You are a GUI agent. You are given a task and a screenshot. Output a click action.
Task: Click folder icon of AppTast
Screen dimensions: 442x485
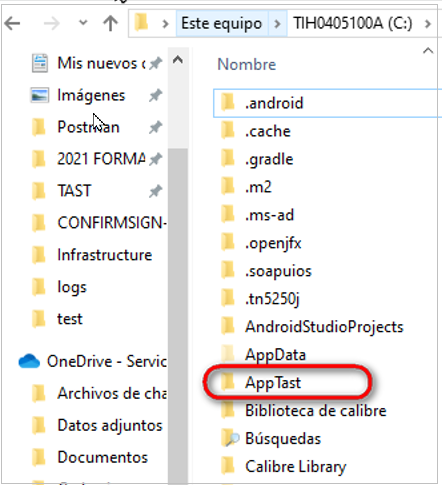tap(228, 382)
